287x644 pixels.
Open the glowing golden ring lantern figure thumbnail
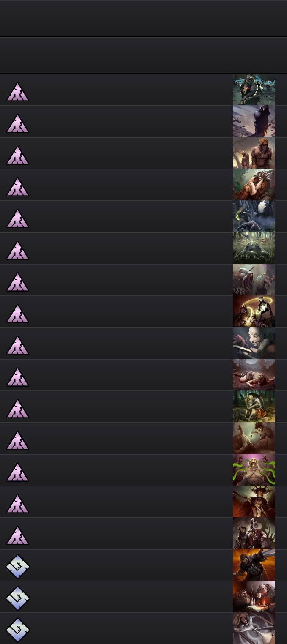click(254, 311)
